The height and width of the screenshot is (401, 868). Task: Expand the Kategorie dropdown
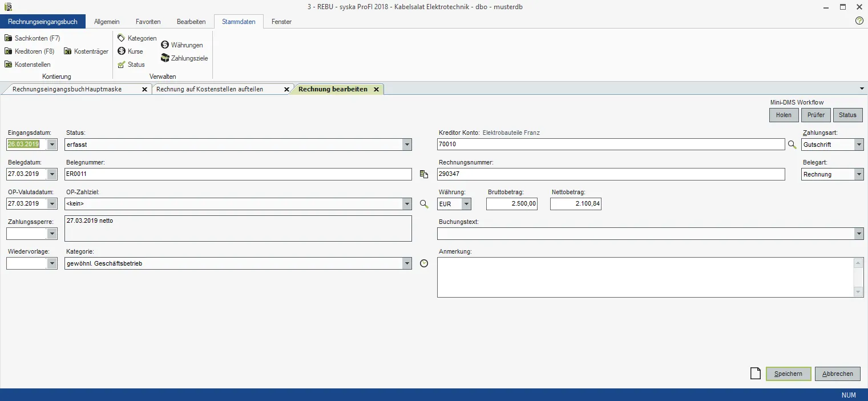407,263
